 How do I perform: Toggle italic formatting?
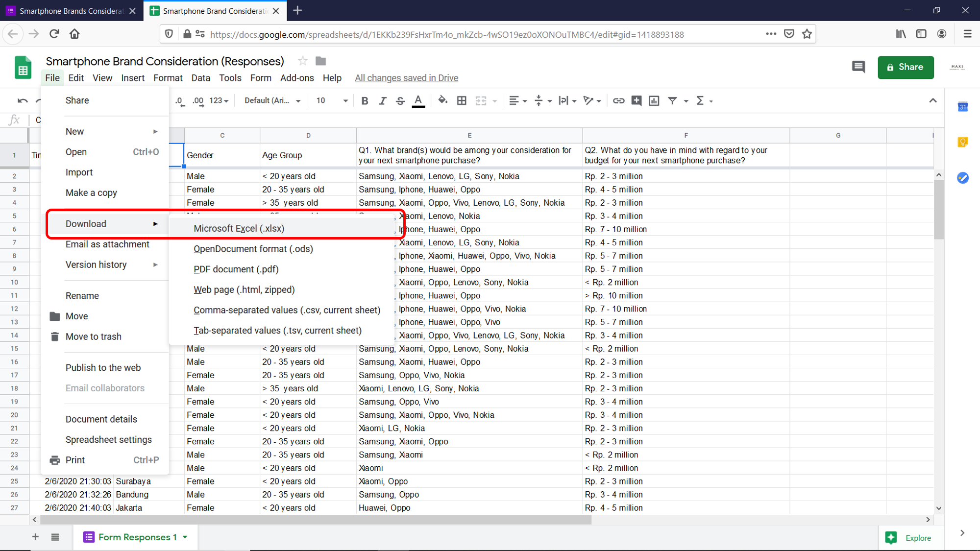pos(382,101)
